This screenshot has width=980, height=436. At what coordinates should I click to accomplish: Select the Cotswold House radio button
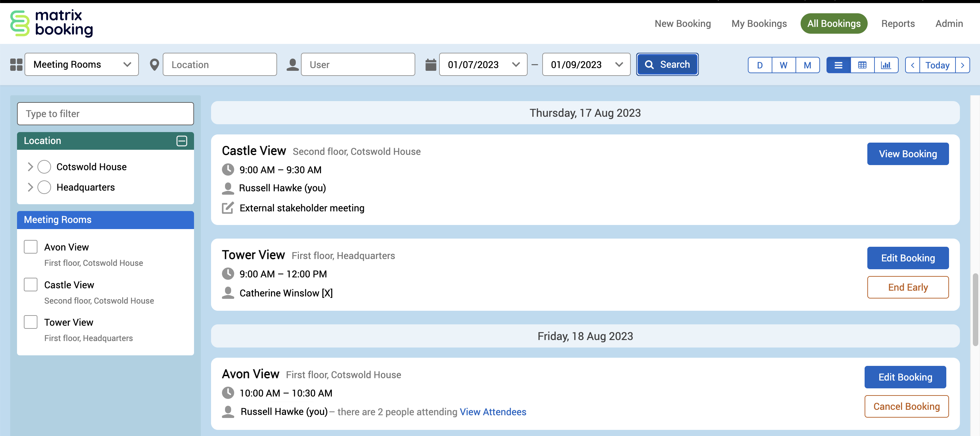click(44, 167)
